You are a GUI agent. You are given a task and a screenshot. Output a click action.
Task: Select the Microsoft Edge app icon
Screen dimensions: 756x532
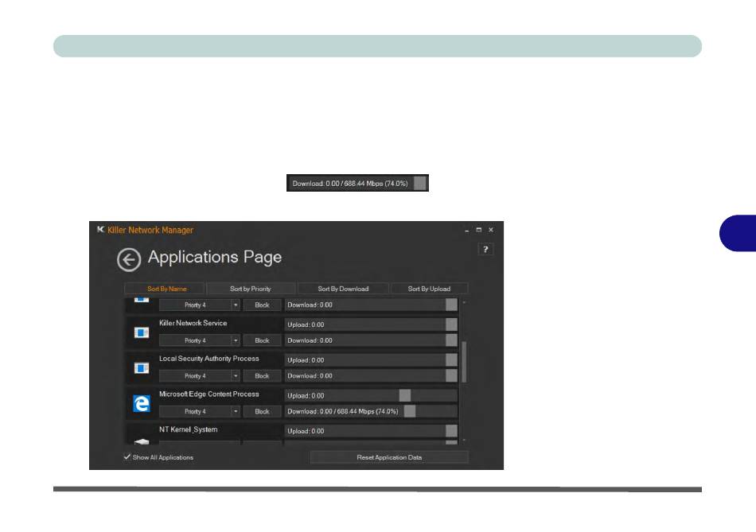click(142, 403)
